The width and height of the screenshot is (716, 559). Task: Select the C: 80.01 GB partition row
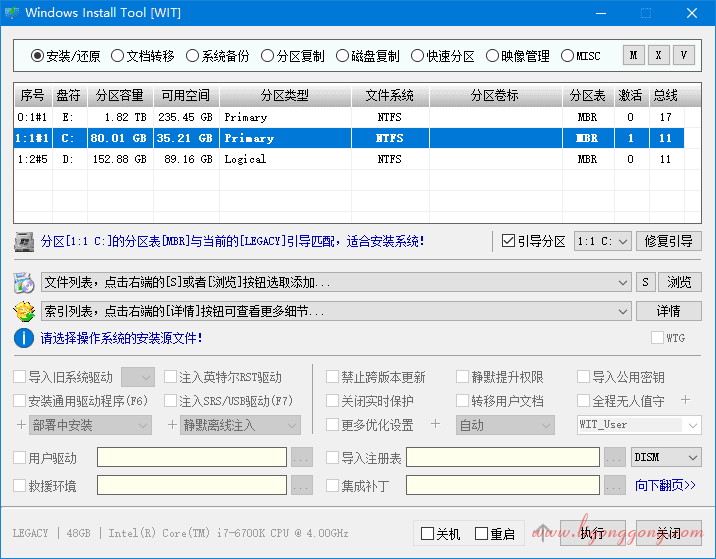349,138
